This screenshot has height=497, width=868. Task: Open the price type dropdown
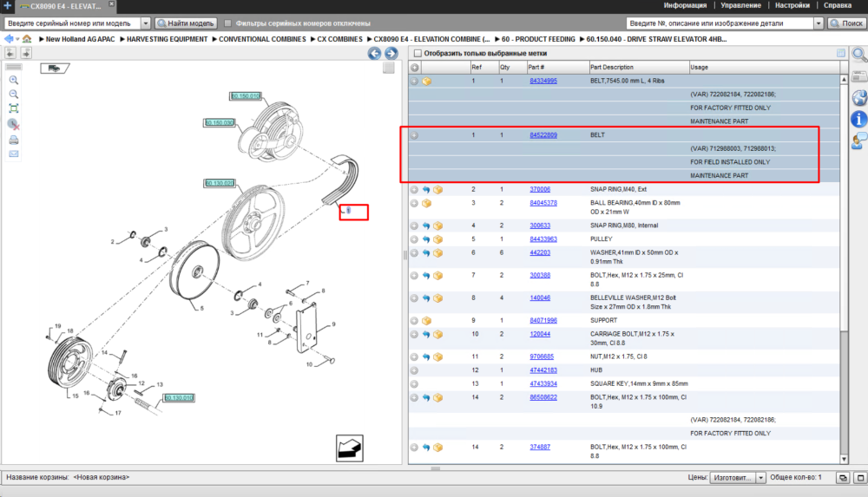[x=760, y=478]
